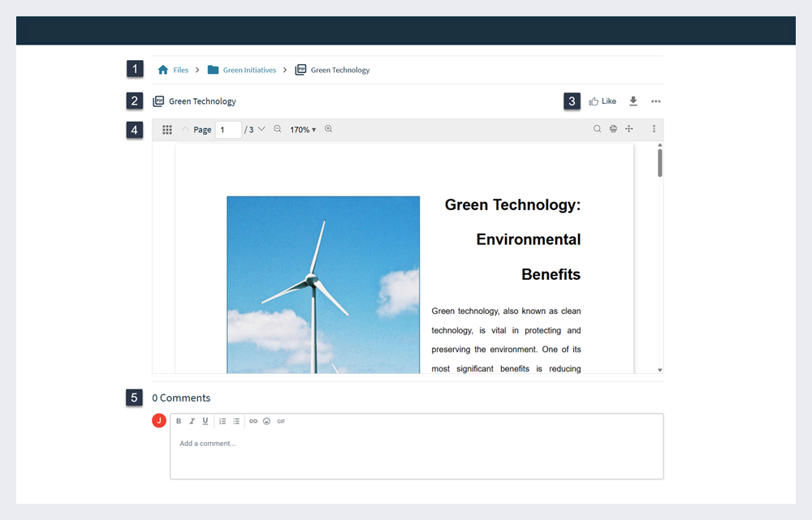
Task: Open the Files breadcrumb link
Action: pos(181,70)
